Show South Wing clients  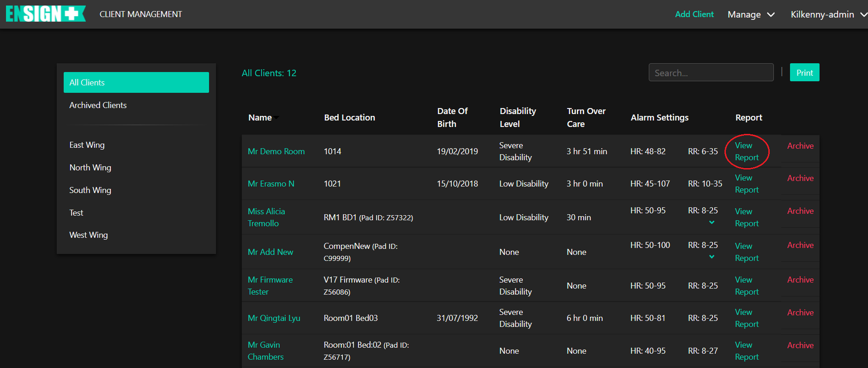point(90,190)
